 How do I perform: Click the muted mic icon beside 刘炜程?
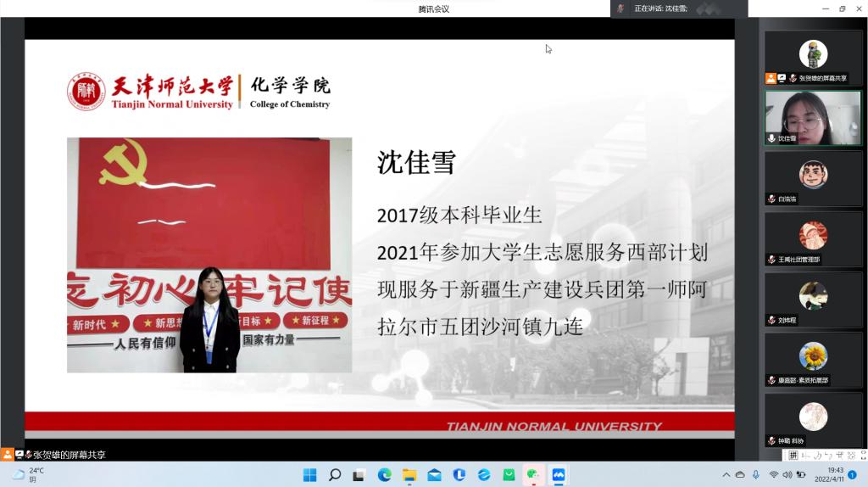771,320
